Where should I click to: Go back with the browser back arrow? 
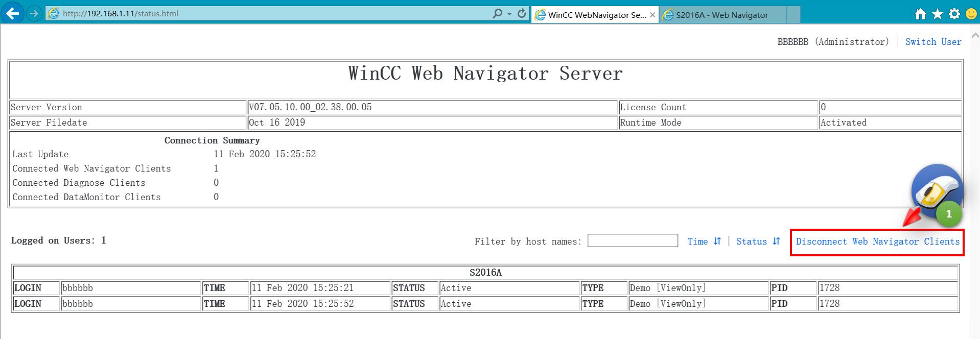[x=13, y=13]
